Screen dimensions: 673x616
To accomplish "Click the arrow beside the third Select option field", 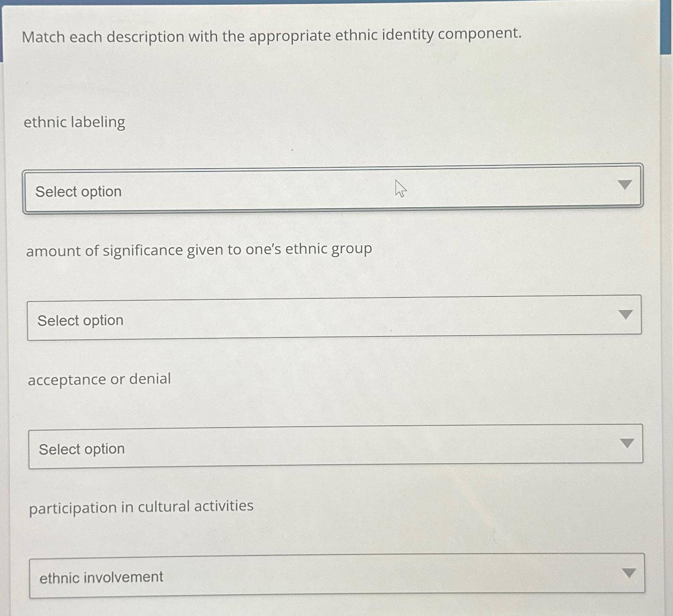I will [627, 443].
